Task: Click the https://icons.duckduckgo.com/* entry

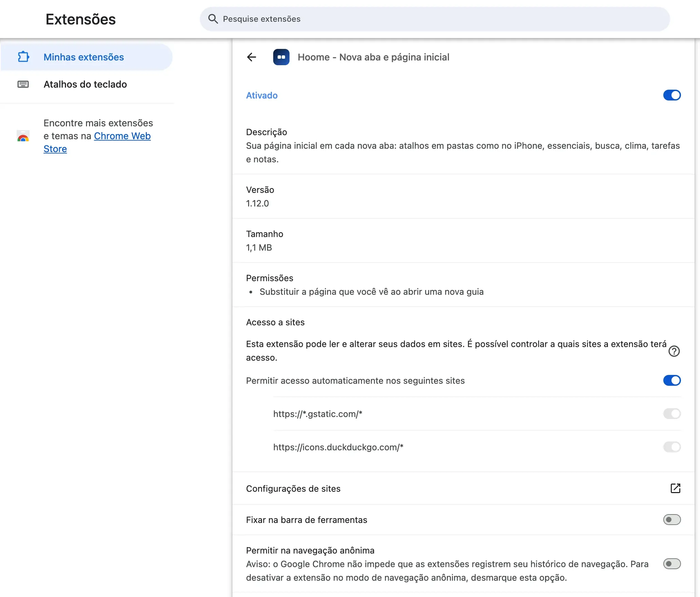Action: pos(338,447)
